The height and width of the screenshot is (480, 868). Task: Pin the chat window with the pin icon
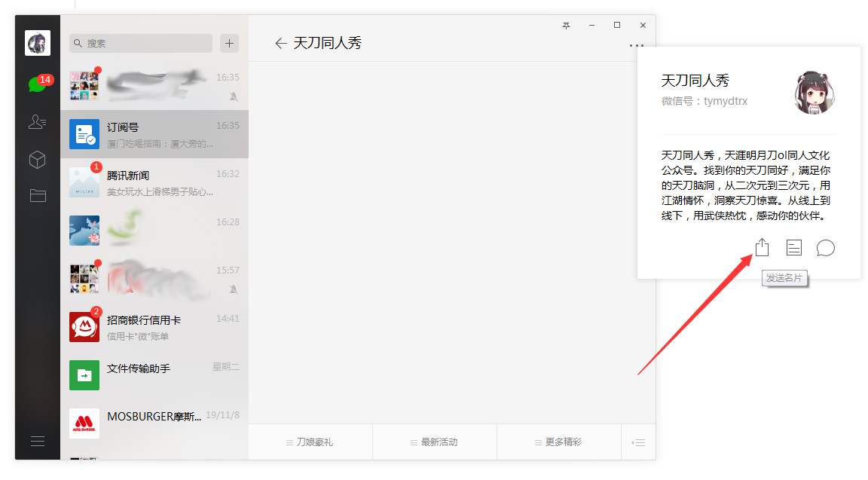pyautogui.click(x=566, y=25)
